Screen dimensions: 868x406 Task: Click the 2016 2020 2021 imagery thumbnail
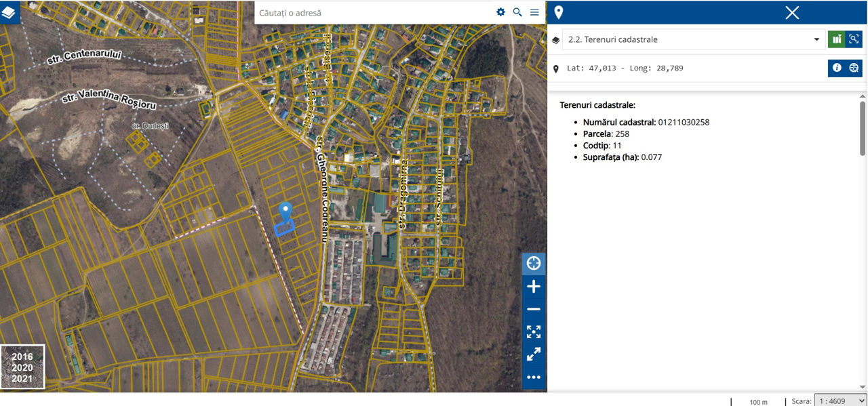tap(22, 367)
